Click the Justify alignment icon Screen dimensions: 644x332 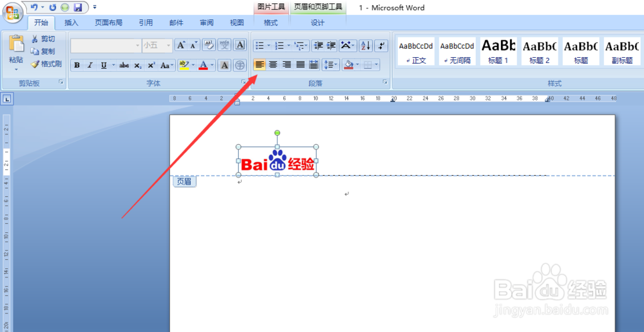[300, 65]
